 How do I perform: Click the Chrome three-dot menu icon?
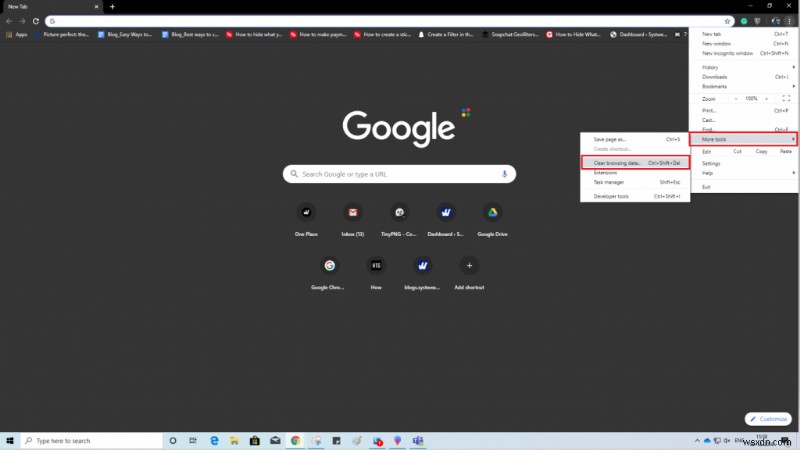[789, 21]
